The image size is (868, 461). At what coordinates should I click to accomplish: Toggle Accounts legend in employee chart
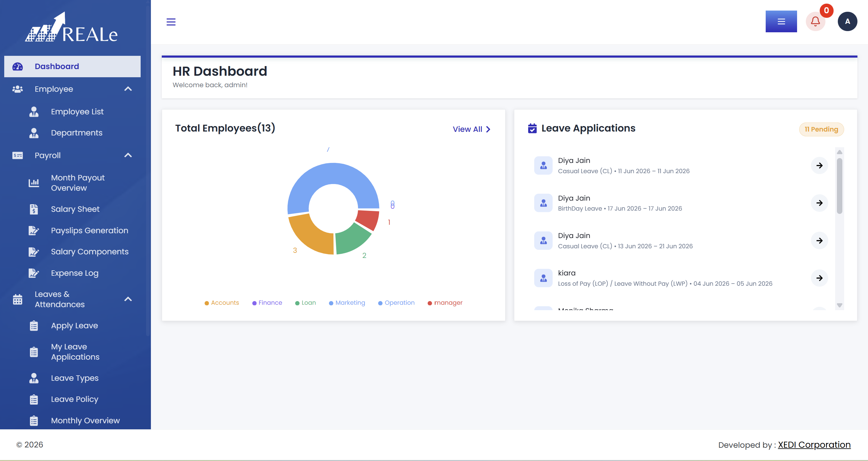pos(222,303)
